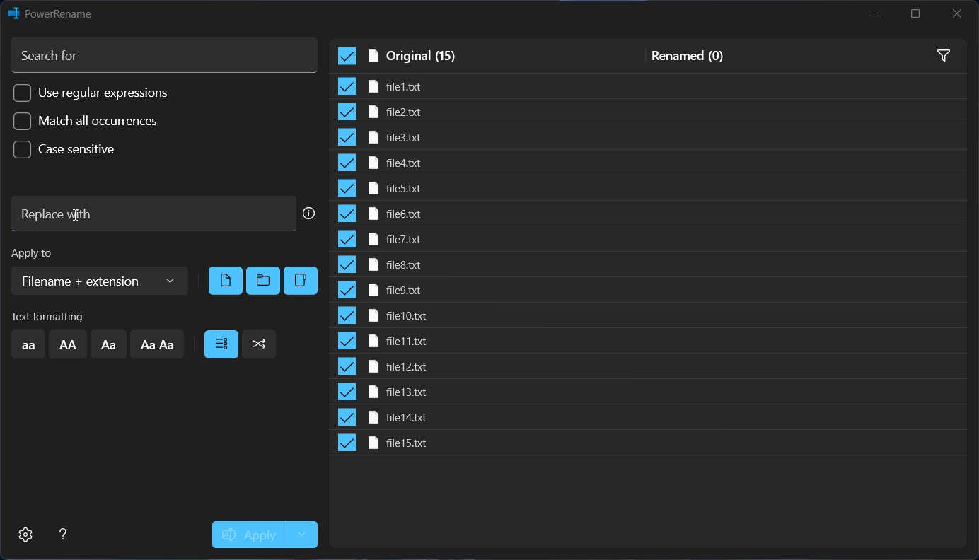Screen dimensions: 979x560
Task: Apply title case 'Aa' formatting
Action: [x=108, y=344]
